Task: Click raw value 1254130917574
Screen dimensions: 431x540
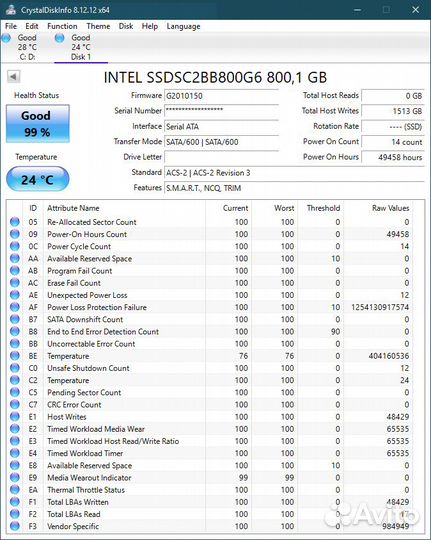Action: coord(380,307)
